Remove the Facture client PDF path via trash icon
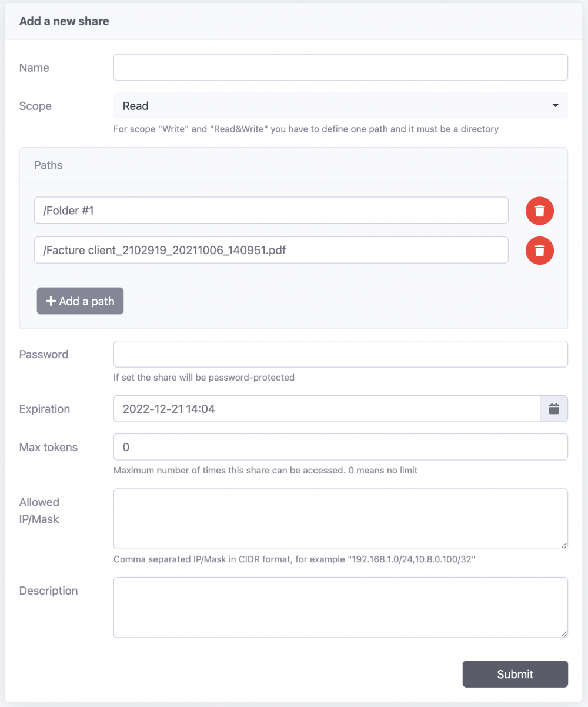The width and height of the screenshot is (588, 707). pos(539,251)
